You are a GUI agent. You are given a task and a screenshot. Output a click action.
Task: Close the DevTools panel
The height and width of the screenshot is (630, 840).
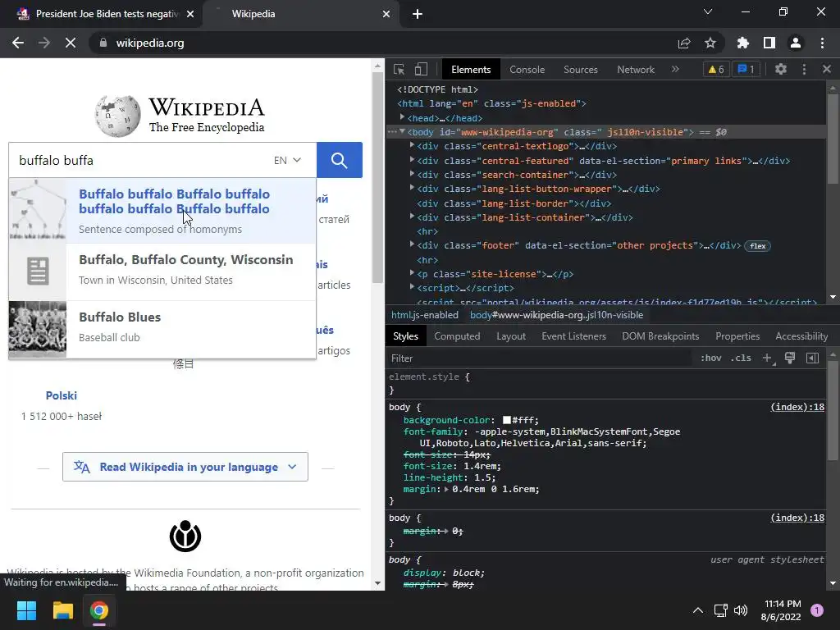[x=827, y=69]
